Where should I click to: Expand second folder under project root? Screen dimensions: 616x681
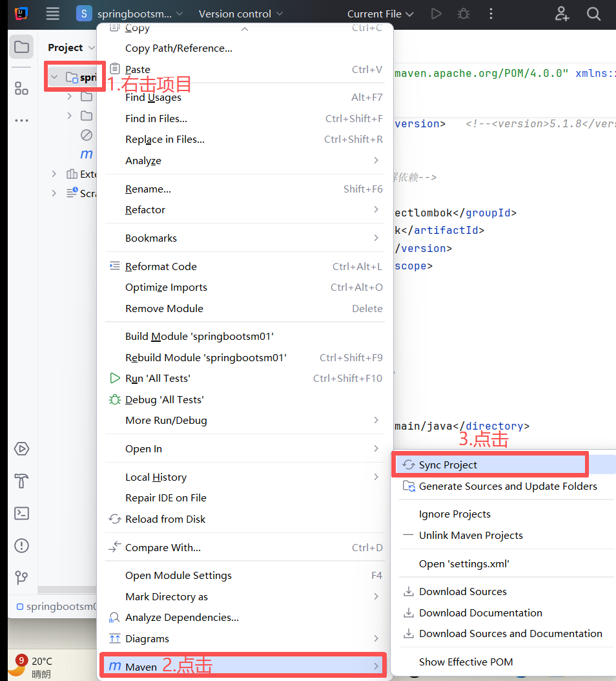click(70, 116)
